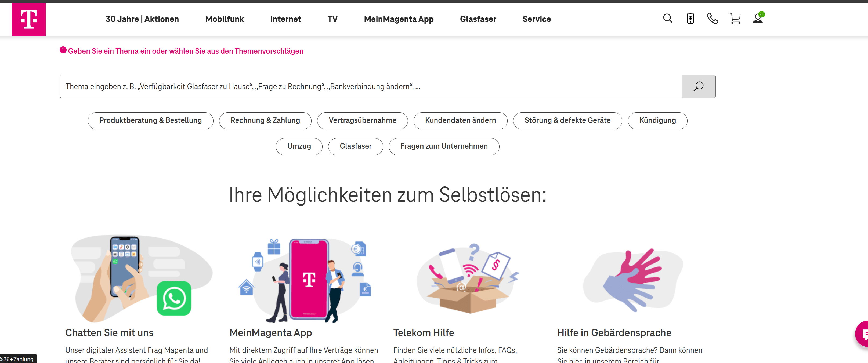Select Störung & defekte Geräte topic
The image size is (868, 363).
point(567,120)
